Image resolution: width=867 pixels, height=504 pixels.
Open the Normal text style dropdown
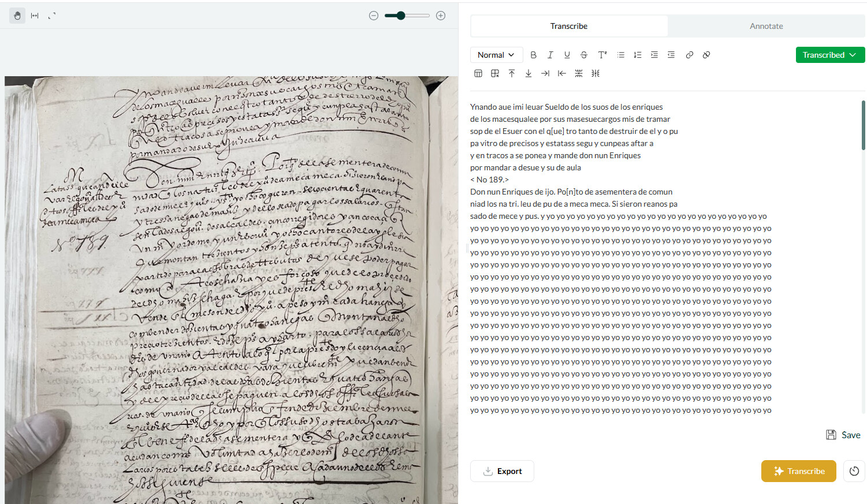(x=496, y=55)
